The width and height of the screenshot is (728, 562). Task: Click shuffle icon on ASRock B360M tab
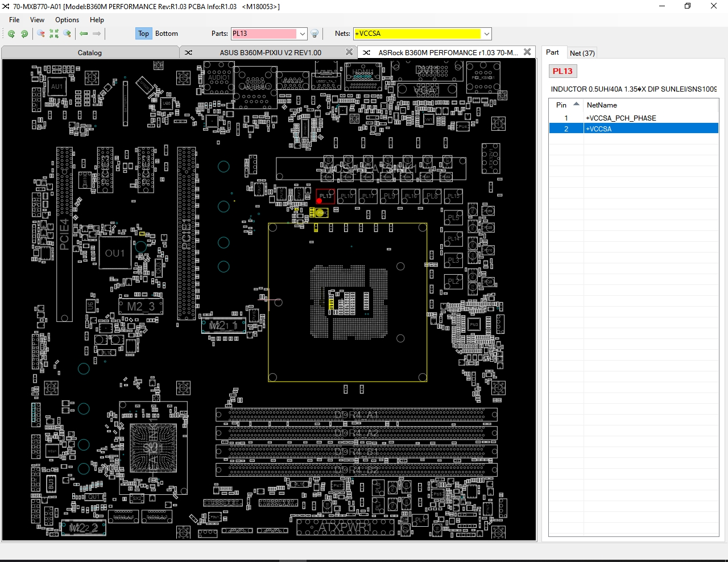coord(366,52)
